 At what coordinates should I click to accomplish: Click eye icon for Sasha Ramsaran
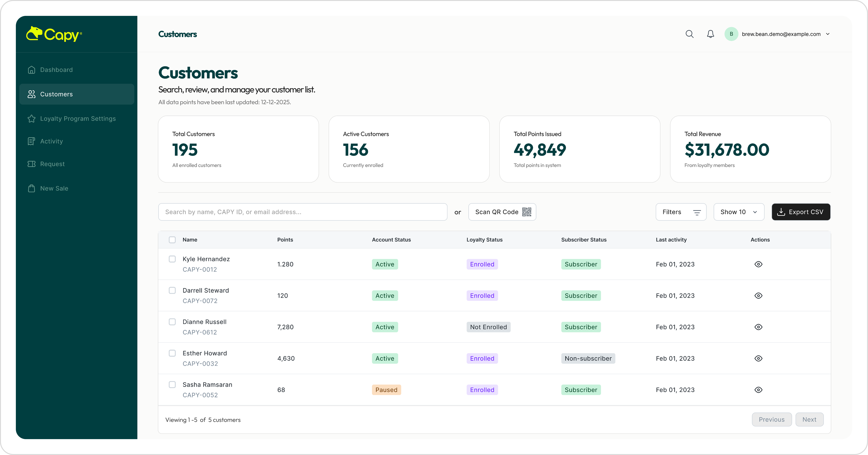click(x=758, y=389)
